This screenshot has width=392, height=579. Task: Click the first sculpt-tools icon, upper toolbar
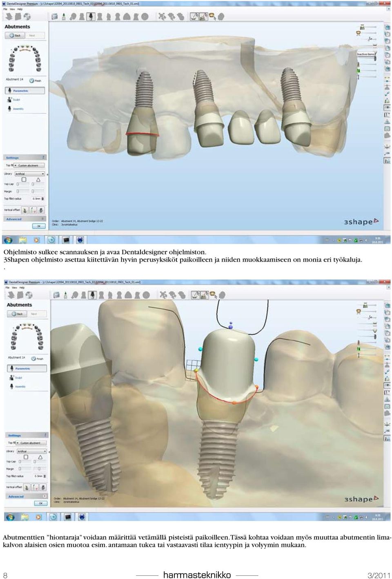163,17
